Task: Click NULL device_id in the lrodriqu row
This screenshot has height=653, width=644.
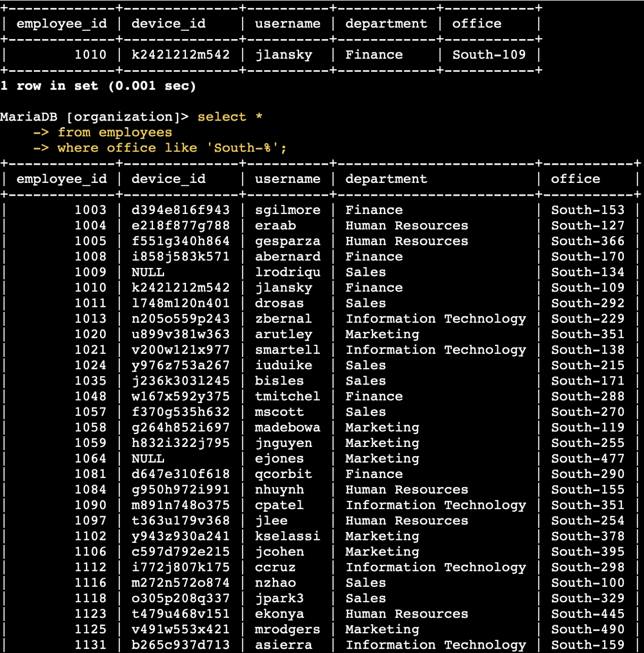Action: click(148, 272)
